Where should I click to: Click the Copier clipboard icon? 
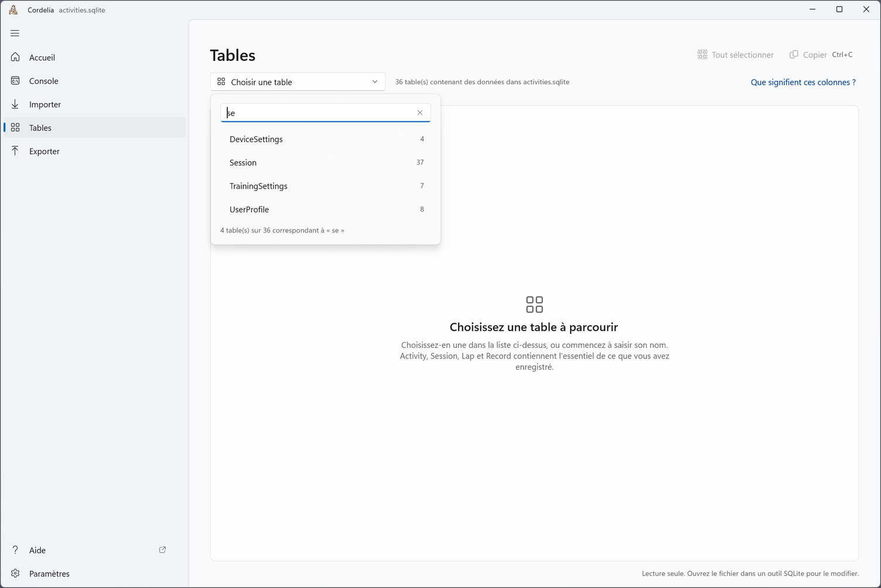[x=794, y=54]
